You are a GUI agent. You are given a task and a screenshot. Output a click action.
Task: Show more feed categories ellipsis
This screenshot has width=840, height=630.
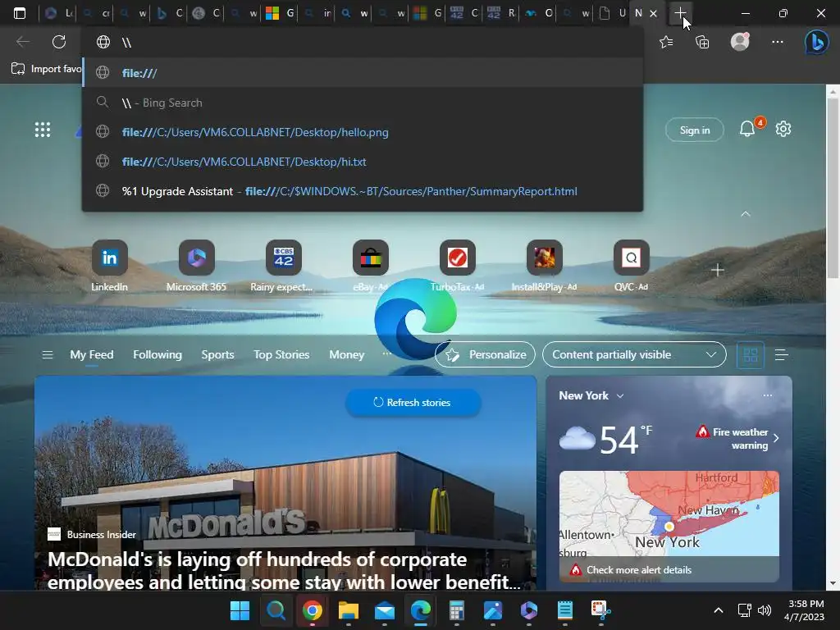click(387, 354)
